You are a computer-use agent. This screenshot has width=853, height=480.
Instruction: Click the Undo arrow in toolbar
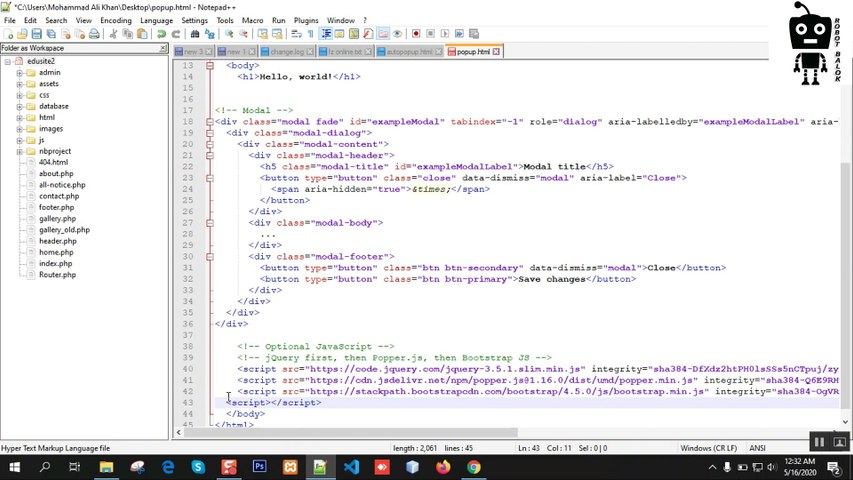pyautogui.click(x=161, y=33)
